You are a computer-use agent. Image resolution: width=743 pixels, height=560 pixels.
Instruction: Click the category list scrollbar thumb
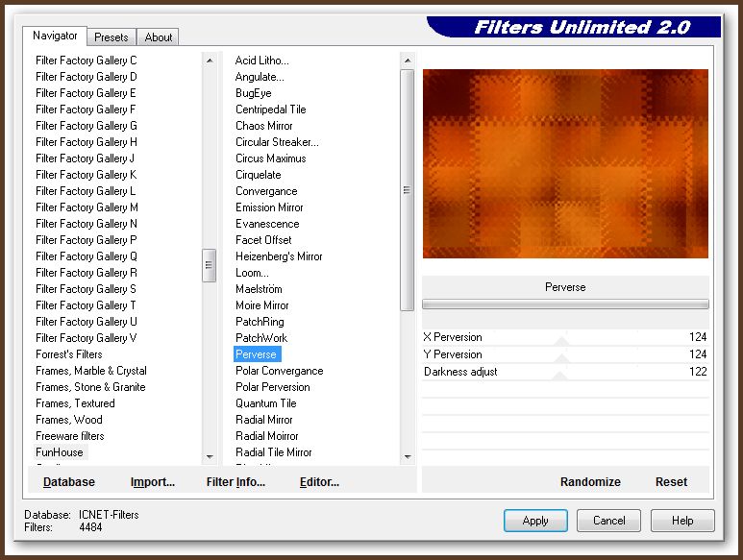[209, 265]
